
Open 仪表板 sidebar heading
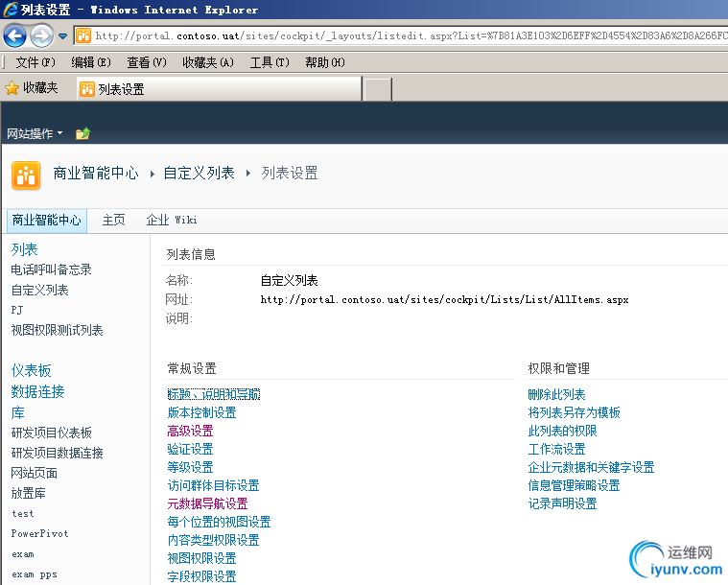tap(31, 370)
